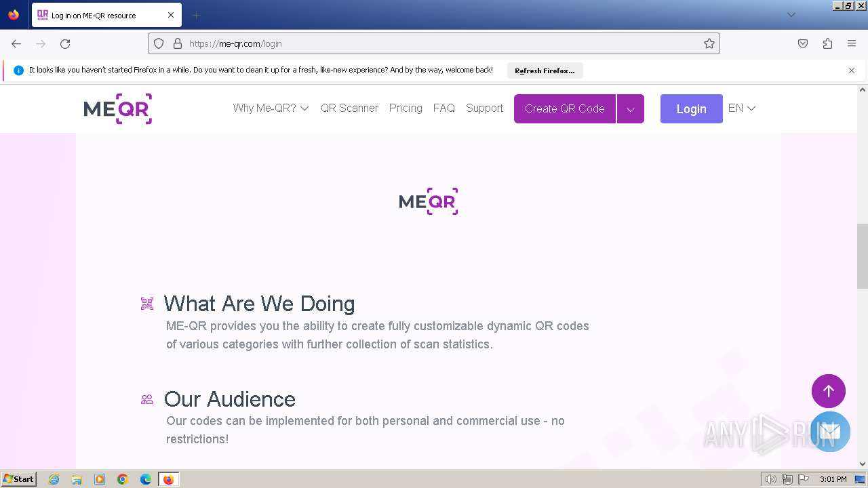Viewport: 868px width, 488px height.
Task: Open a new tab with the plus icon
Action: point(196,15)
